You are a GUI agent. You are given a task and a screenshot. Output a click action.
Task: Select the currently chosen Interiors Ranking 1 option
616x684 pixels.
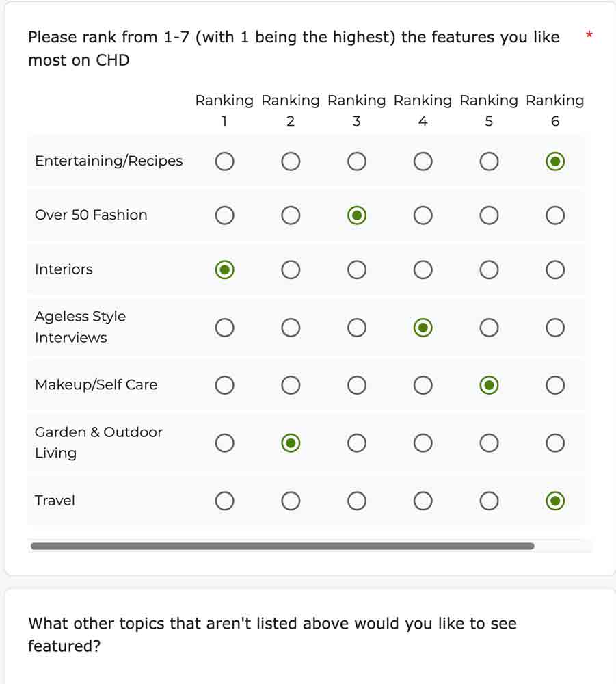[224, 269]
